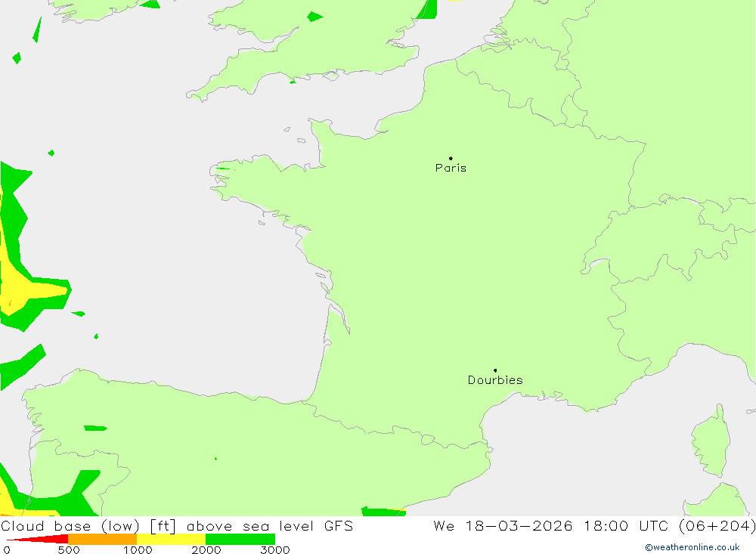The width and height of the screenshot is (756, 554).
Task: Click the Paris location dot marker
Action: (x=451, y=158)
